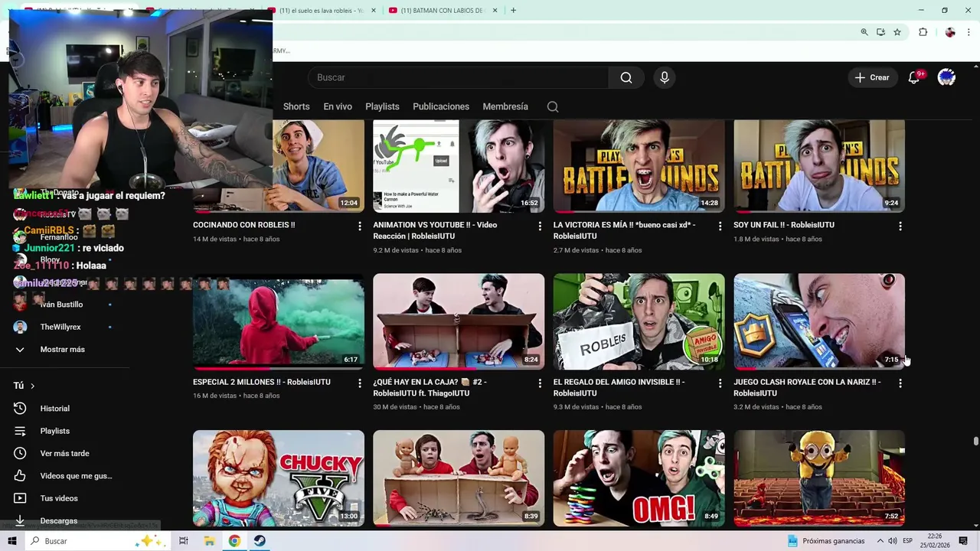The image size is (980, 551).
Task: Switch to the Shorts tab
Action: pyautogui.click(x=296, y=106)
